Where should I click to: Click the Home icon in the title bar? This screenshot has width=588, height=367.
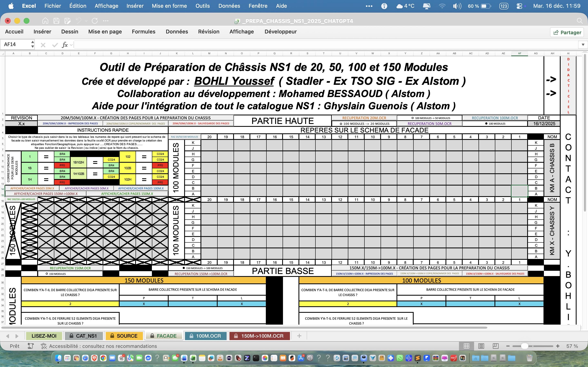coord(45,21)
